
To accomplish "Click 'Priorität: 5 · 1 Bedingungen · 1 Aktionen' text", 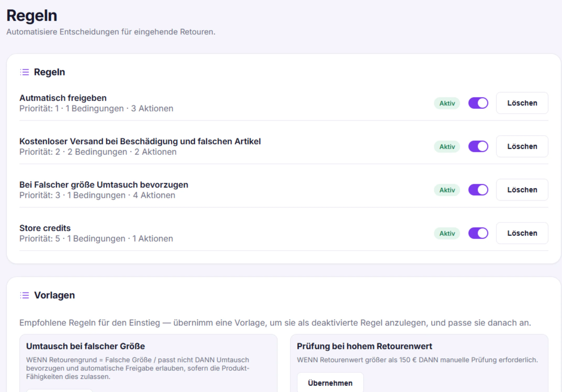I will 96,239.
